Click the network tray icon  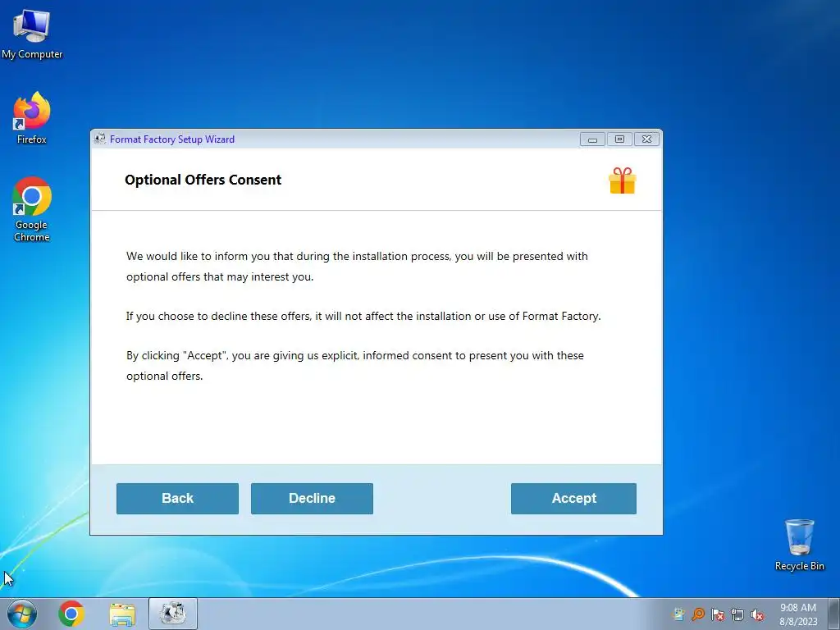pyautogui.click(x=737, y=614)
